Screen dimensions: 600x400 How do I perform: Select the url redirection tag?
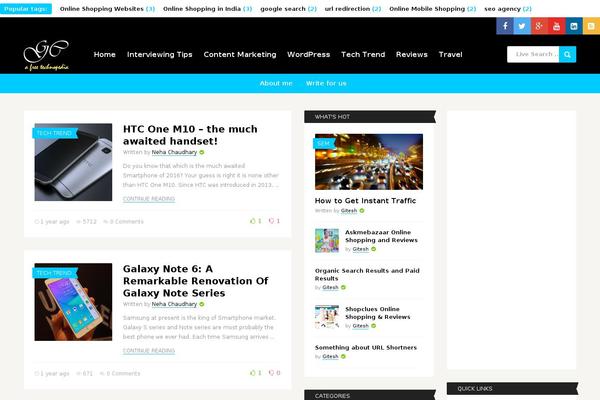pyautogui.click(x=353, y=8)
